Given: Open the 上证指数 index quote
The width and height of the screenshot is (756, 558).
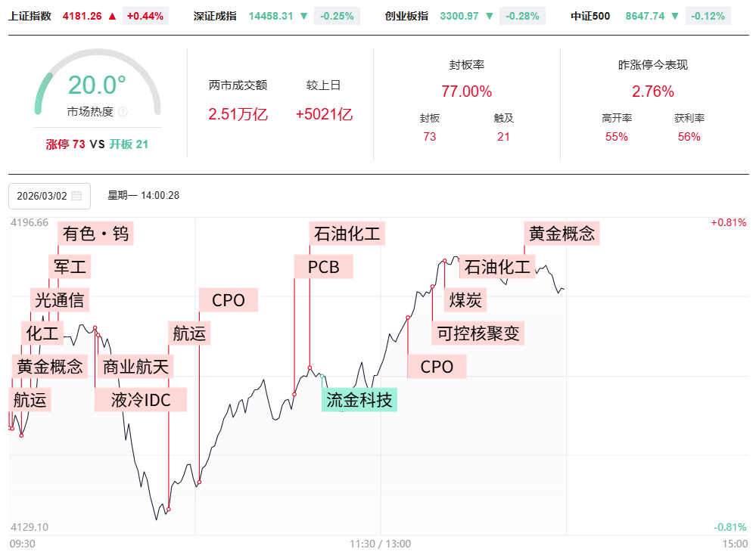Looking at the screenshot, I should [x=30, y=16].
